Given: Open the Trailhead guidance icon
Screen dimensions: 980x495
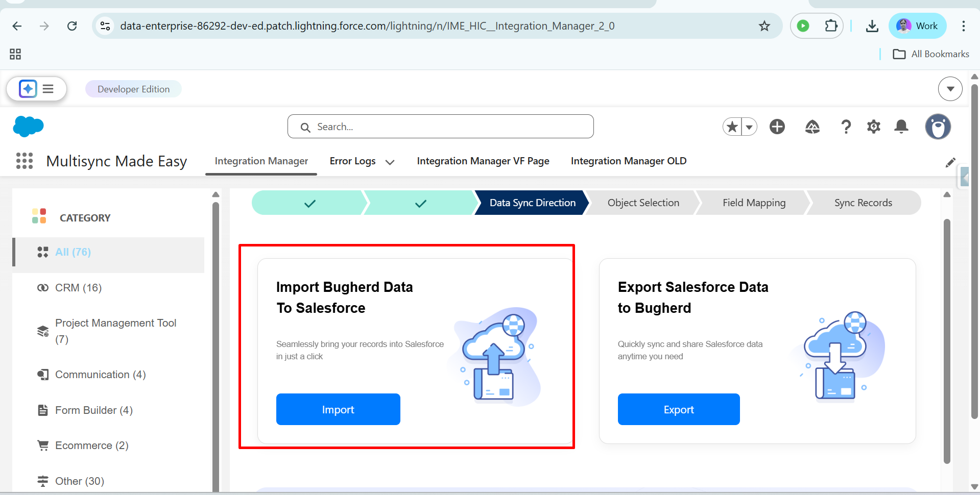Looking at the screenshot, I should click(812, 127).
